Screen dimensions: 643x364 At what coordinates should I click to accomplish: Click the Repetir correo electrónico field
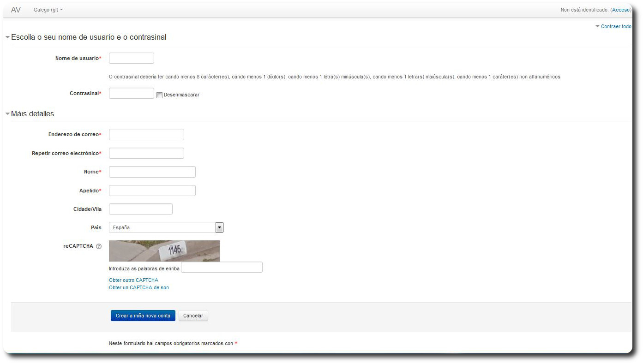146,153
